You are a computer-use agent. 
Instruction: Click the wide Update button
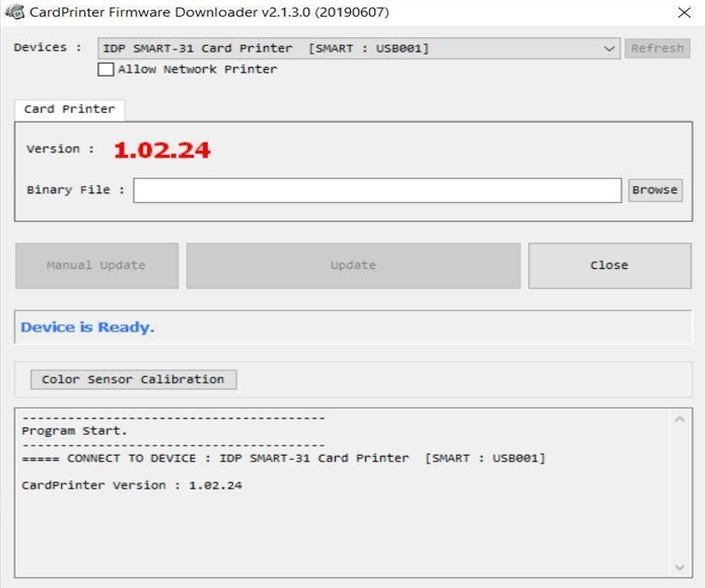353,265
